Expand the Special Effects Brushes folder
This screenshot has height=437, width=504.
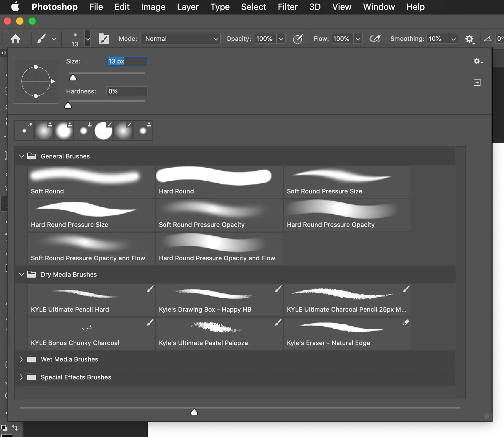tap(21, 377)
